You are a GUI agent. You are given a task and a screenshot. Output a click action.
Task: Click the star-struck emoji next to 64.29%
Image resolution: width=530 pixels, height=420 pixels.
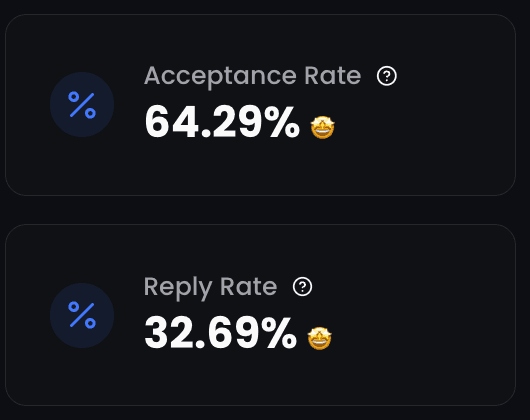tap(323, 127)
